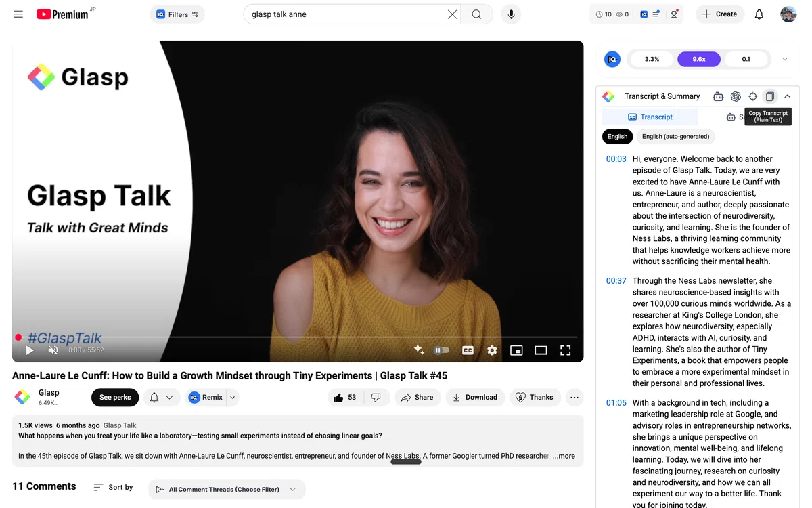812x508 pixels.
Task: Open the vidIQ logo icon in the header
Action: 644,14
